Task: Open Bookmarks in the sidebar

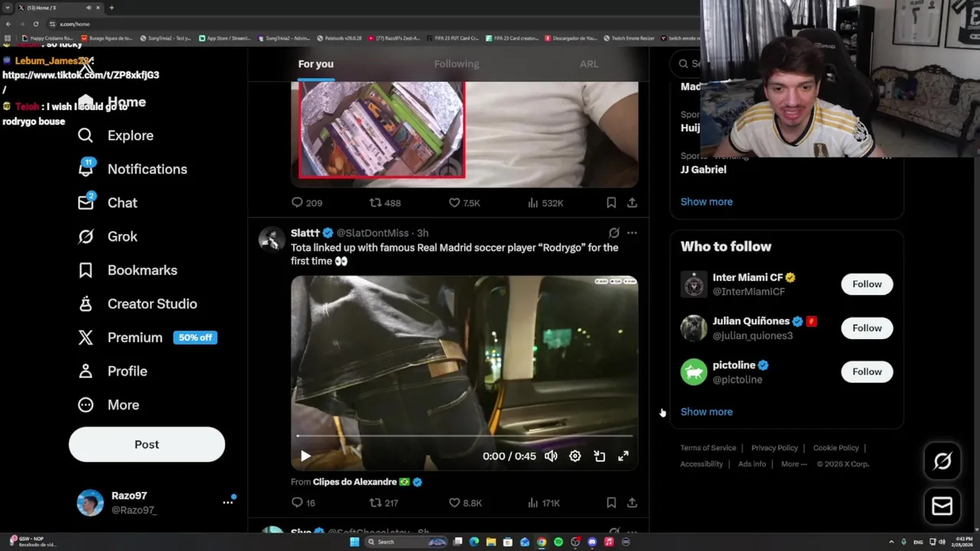Action: (127, 270)
